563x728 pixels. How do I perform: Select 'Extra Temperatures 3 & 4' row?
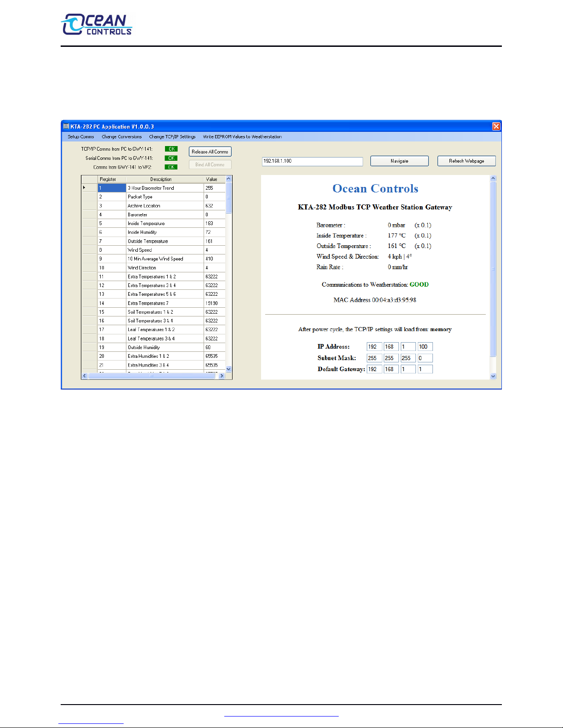pos(154,285)
